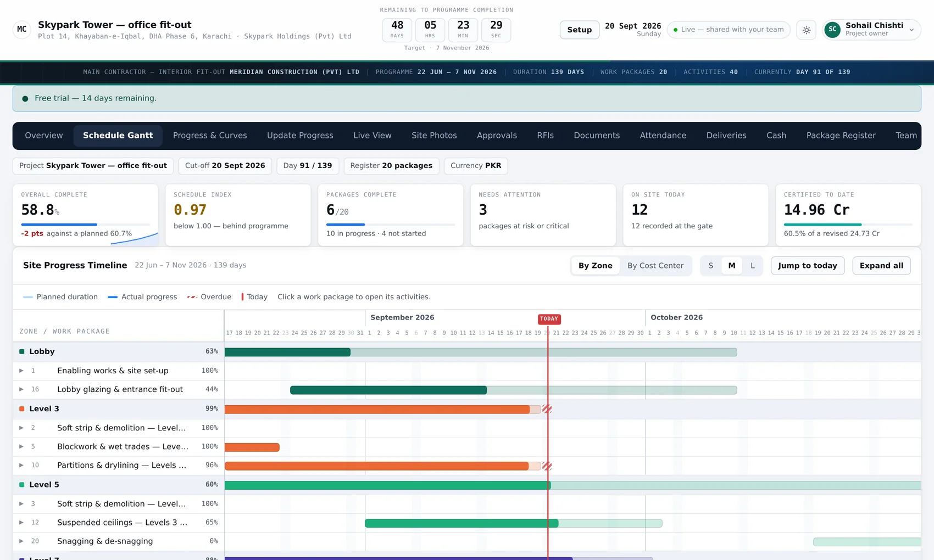This screenshot has width=934, height=560.
Task: Switch to the Deliveries tab
Action: pos(726,136)
